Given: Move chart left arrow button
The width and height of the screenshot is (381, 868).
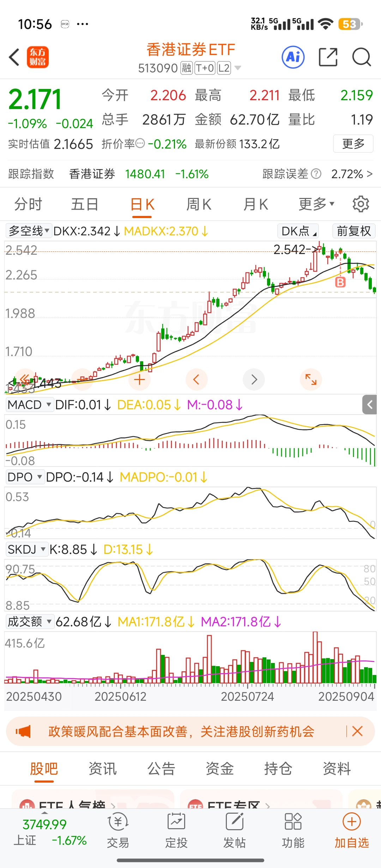Looking at the screenshot, I should pos(196,380).
